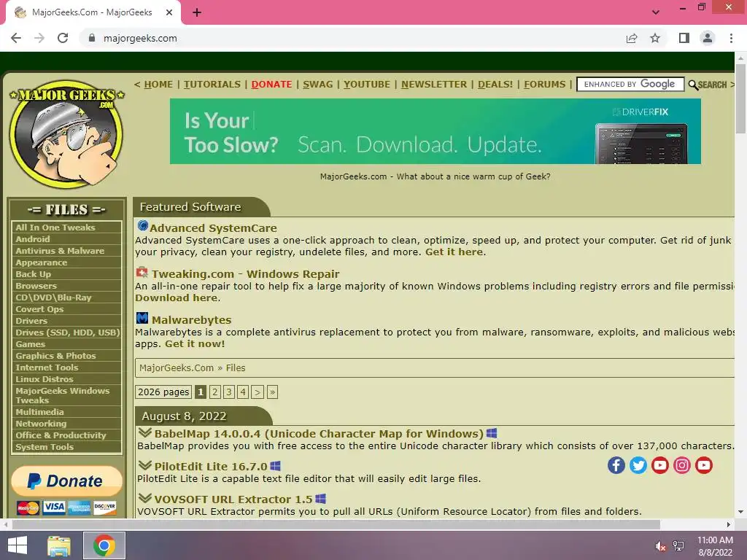Click the Twitter social icon

(638, 465)
